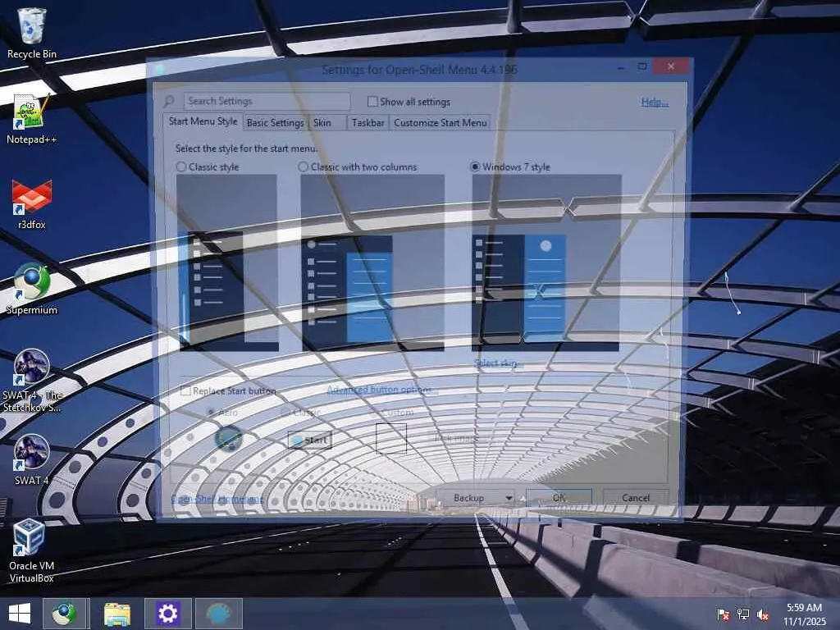Image resolution: width=840 pixels, height=630 pixels.
Task: Select the Windows 7 style radio button
Action: point(475,167)
